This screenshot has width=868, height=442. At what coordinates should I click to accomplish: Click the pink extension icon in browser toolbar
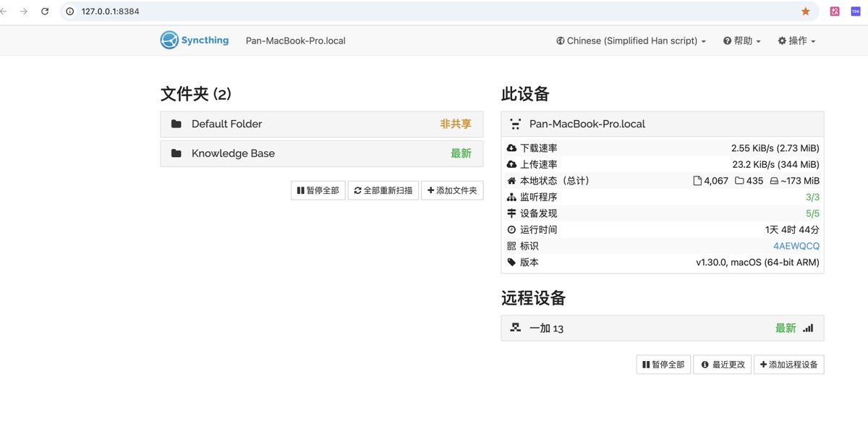835,12
